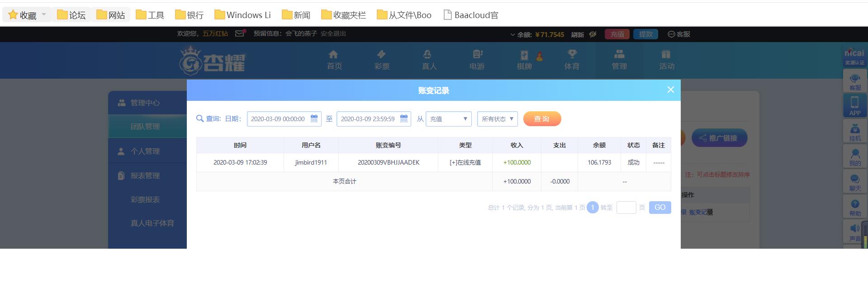Open 客服 in the right sidebar
Viewport: 868px width, 293px height.
click(x=855, y=81)
